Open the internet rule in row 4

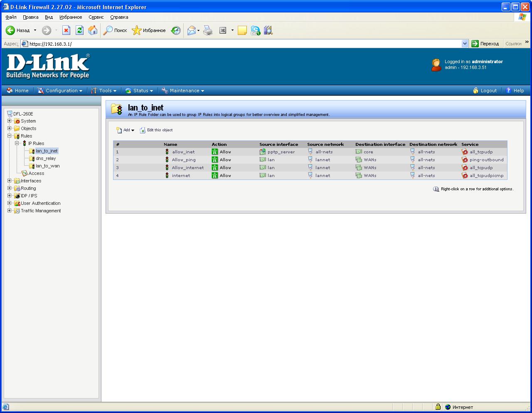[181, 176]
